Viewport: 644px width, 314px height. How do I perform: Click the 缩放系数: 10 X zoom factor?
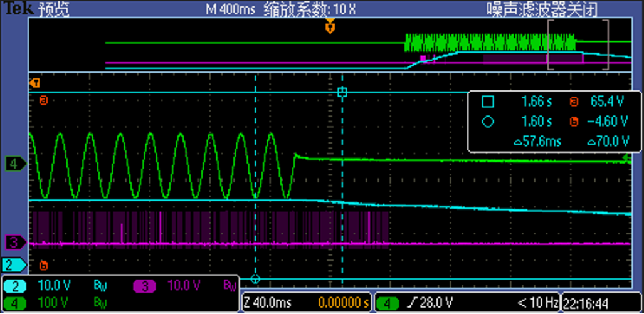309,9
